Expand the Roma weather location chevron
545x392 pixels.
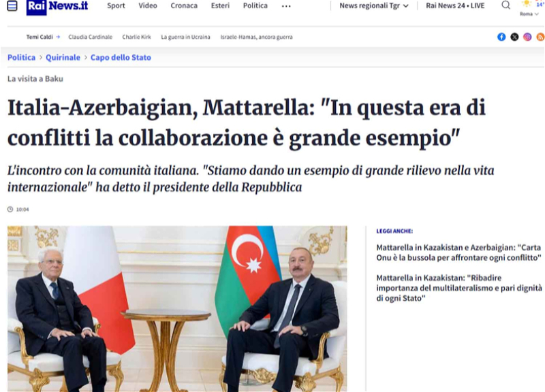pos(537,14)
